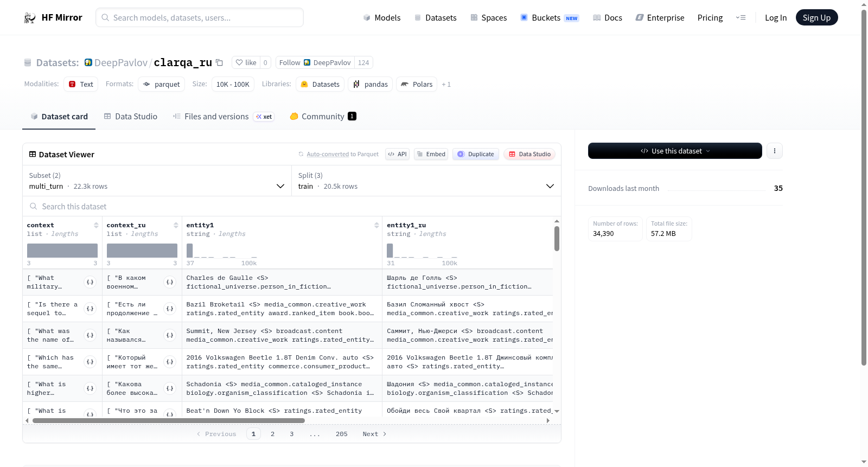Expand JSON braces in 'Какова более' context_ru row

[170, 388]
